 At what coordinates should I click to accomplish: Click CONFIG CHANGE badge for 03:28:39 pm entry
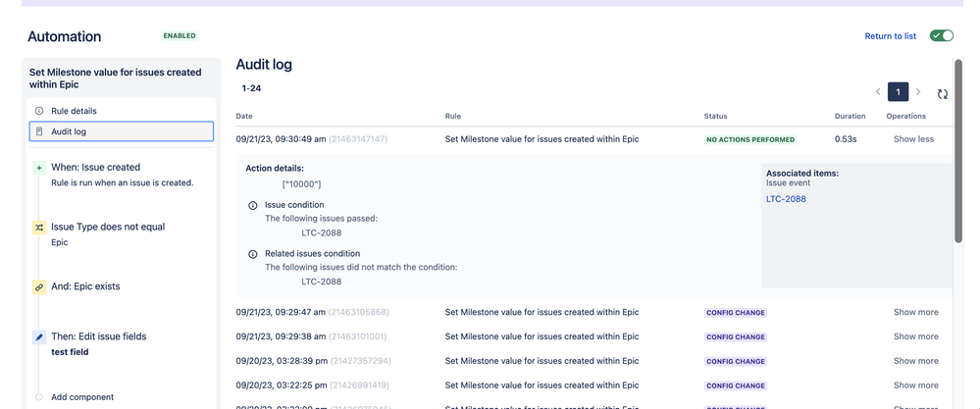tap(736, 362)
